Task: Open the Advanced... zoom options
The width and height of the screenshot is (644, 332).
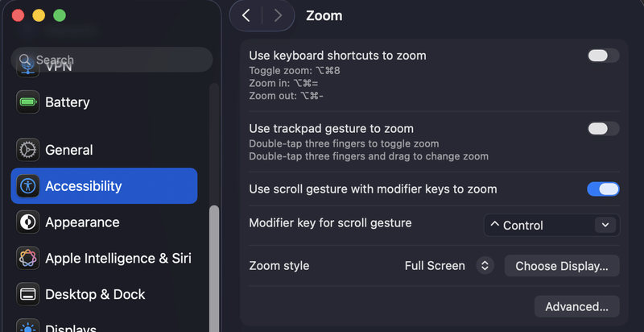Action: pos(576,306)
